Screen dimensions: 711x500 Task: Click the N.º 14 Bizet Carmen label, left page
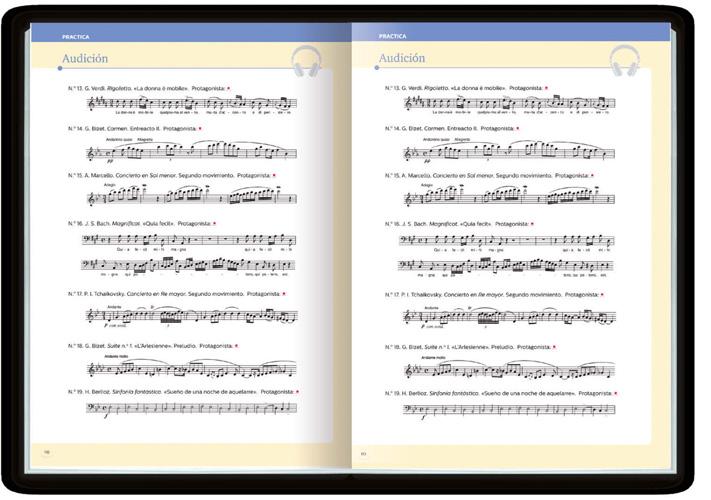[x=135, y=129]
